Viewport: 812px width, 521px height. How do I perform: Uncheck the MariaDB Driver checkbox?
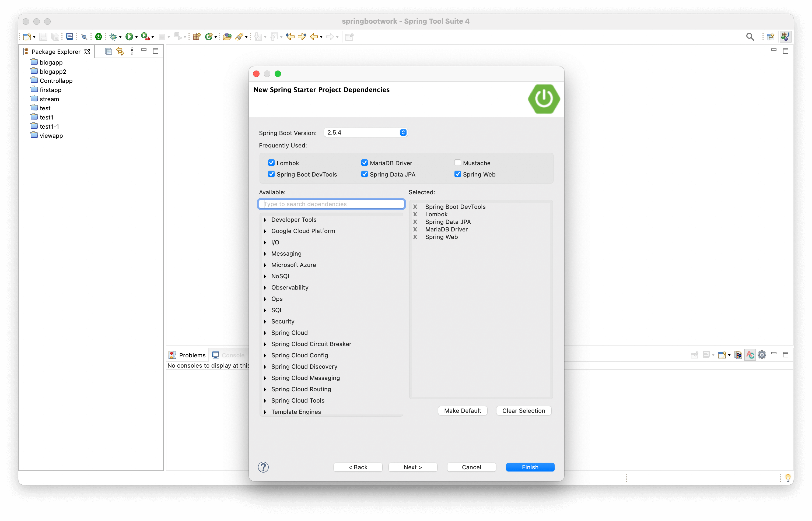pos(364,163)
